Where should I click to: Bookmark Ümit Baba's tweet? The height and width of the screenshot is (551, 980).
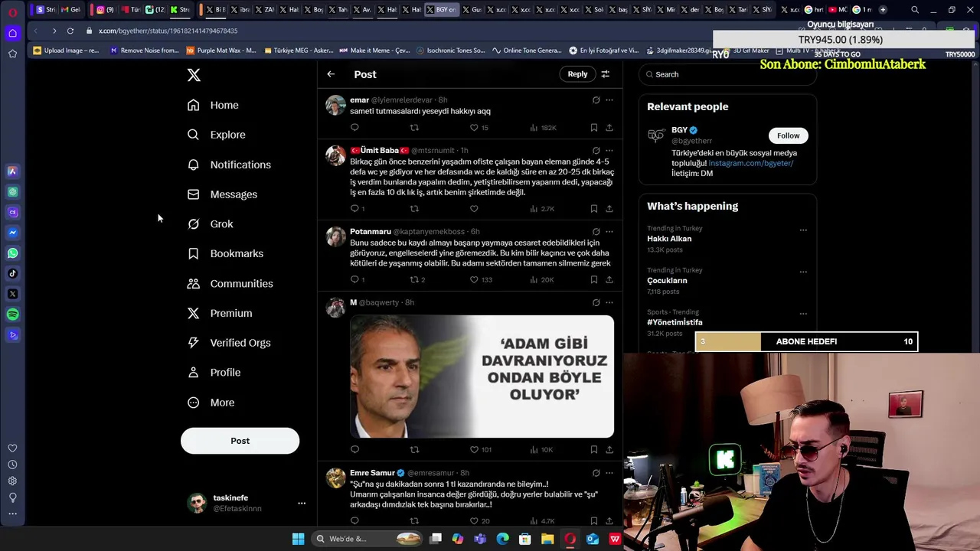(x=593, y=209)
